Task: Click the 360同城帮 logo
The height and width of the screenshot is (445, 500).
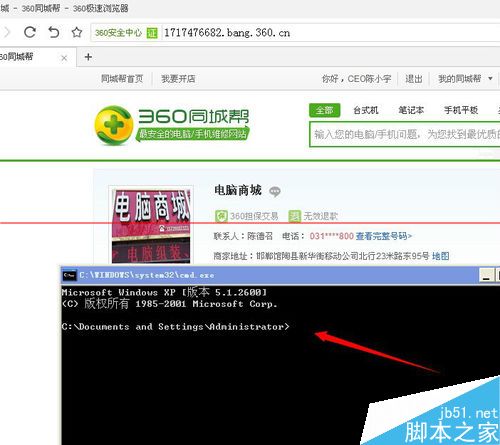Action: [x=172, y=126]
